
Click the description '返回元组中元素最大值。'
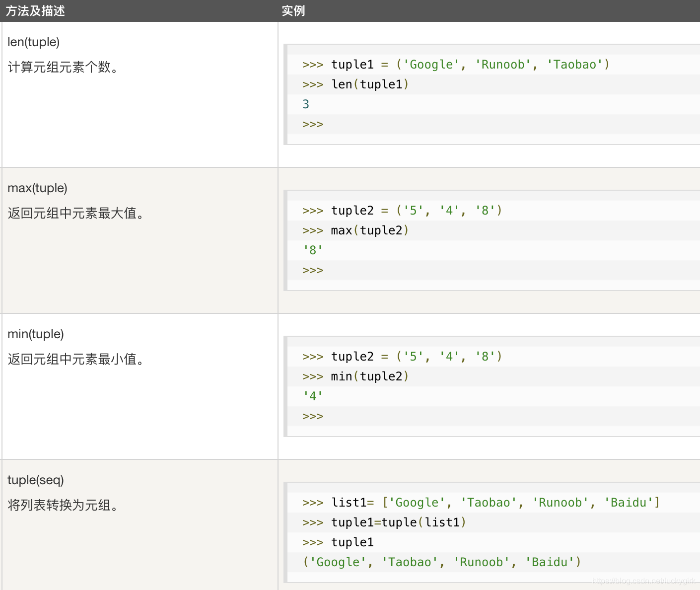coord(76,213)
